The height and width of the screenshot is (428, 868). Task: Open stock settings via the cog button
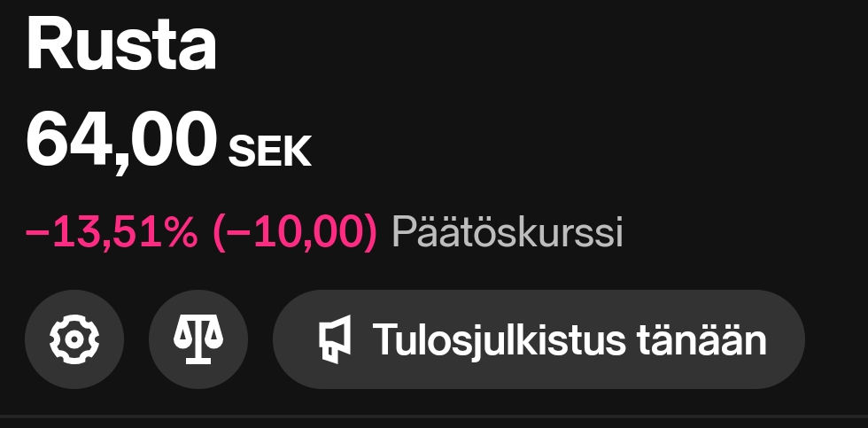coord(74,339)
